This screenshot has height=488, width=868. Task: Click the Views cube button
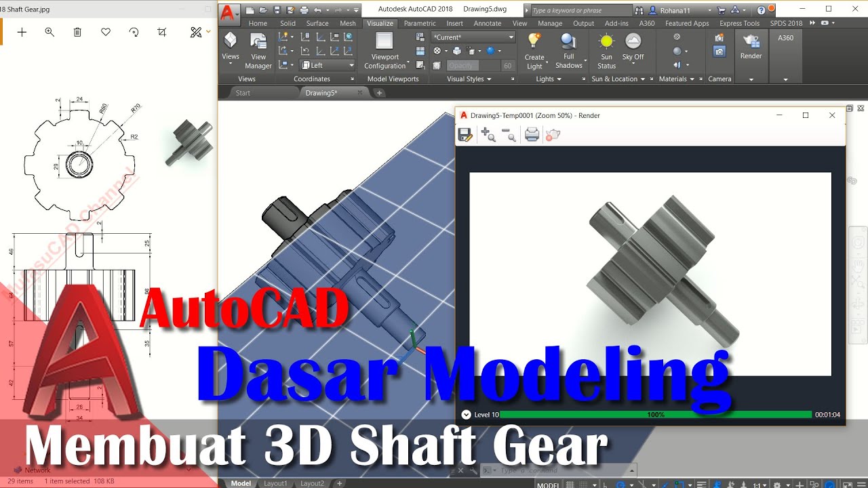click(231, 48)
